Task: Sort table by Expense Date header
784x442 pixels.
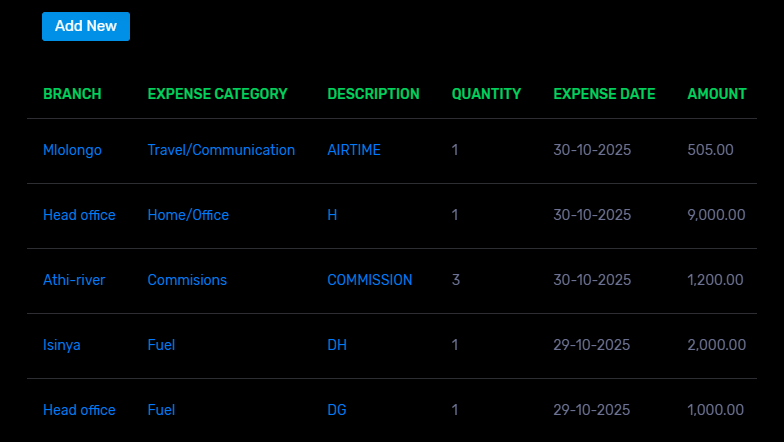Action: pos(604,94)
